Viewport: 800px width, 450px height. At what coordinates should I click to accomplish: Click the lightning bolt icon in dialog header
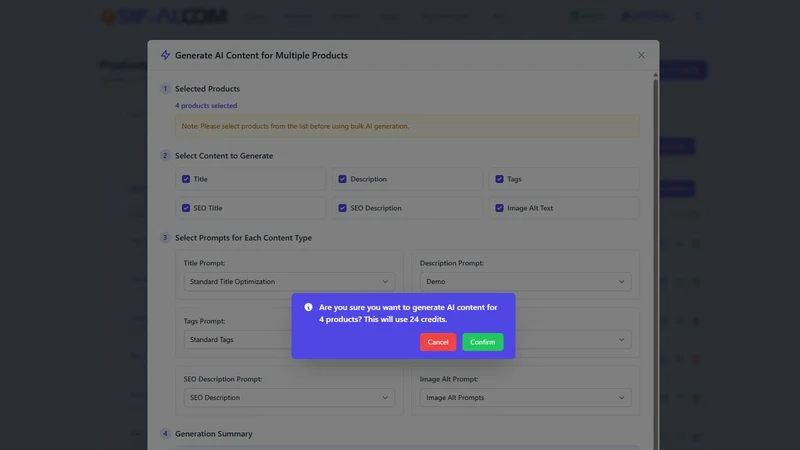click(x=165, y=55)
